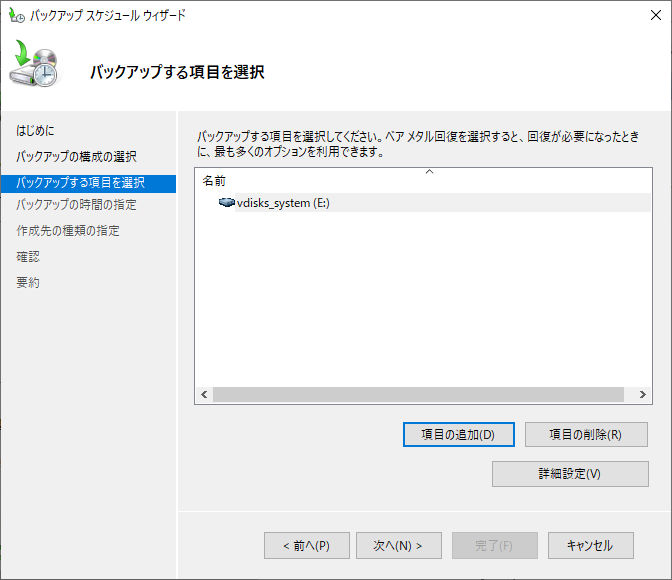Go back with the < 前へ(P) button

[307, 545]
